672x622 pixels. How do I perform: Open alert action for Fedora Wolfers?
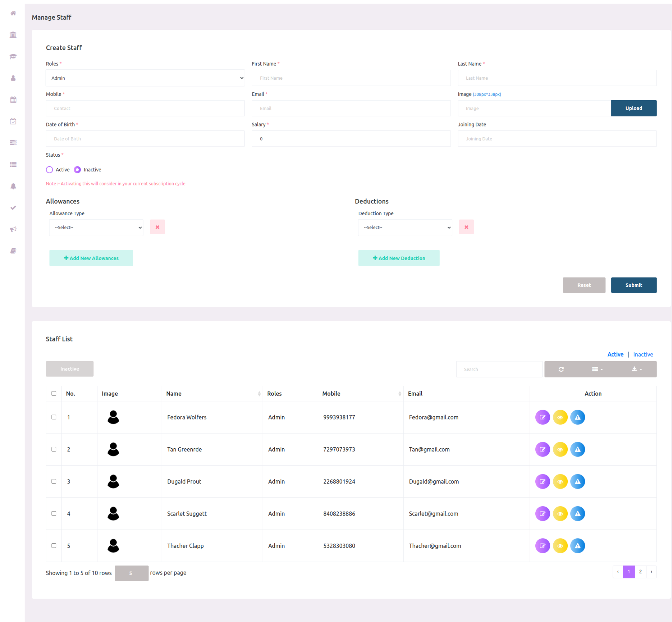click(x=578, y=418)
